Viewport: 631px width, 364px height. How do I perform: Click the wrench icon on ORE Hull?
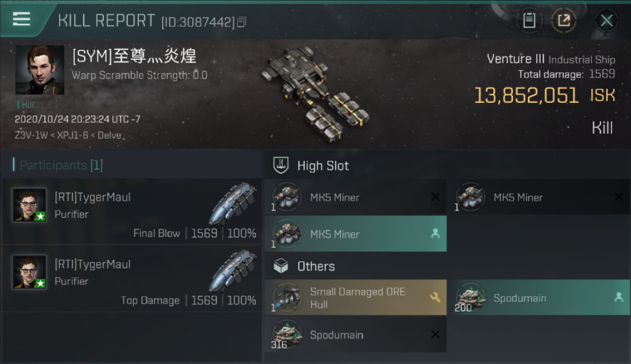coord(435,297)
